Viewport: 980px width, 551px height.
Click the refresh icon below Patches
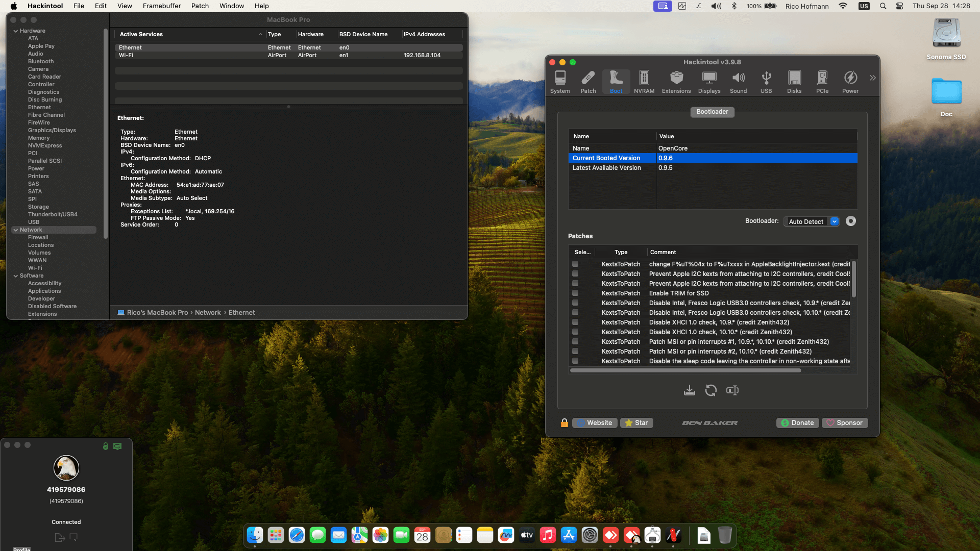click(x=710, y=390)
